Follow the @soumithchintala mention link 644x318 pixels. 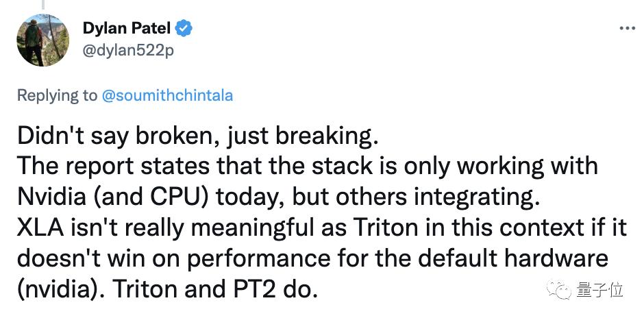tap(167, 95)
